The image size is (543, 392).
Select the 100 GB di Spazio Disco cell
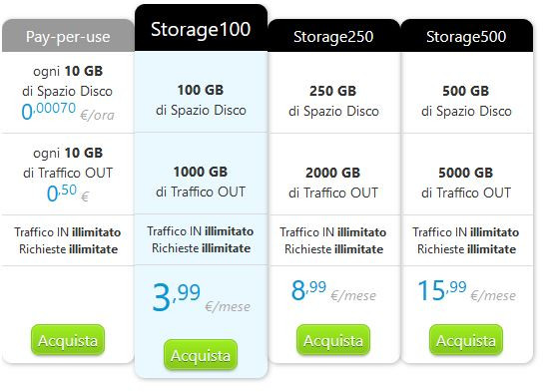[201, 100]
